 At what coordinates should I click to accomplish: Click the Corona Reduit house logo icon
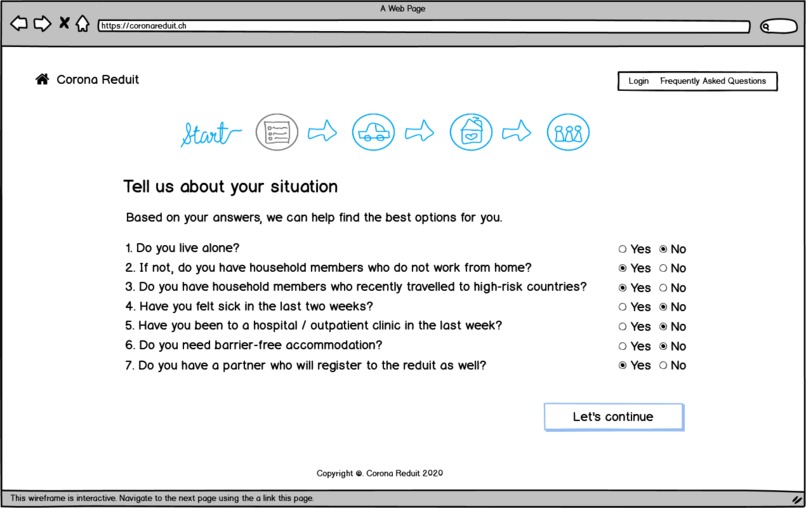click(x=42, y=79)
